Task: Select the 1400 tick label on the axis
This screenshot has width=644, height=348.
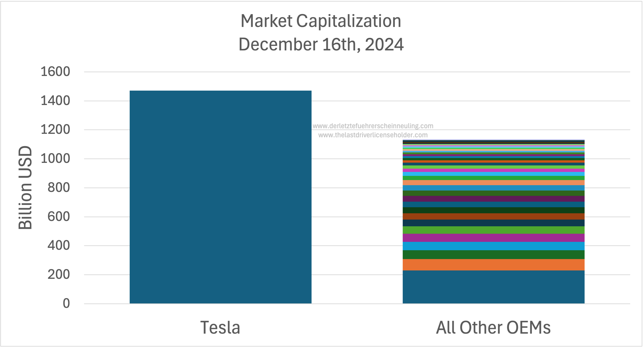Action: [55, 101]
